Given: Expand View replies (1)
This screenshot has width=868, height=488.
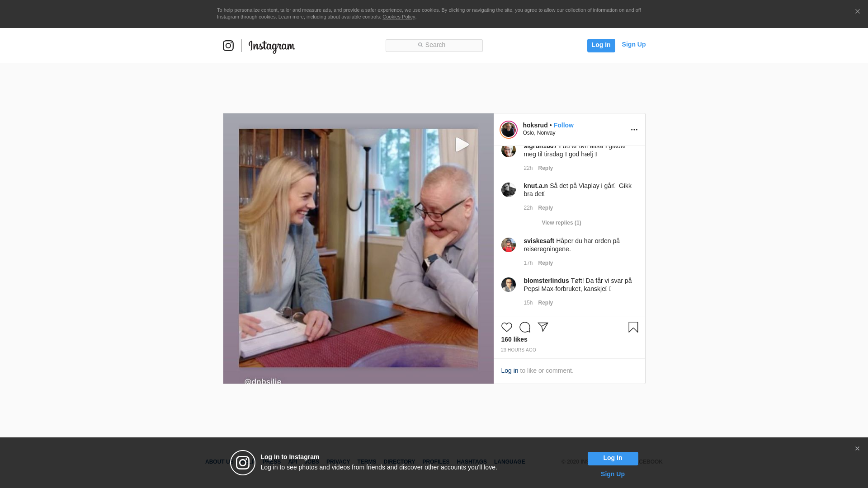Looking at the screenshot, I should click(561, 223).
